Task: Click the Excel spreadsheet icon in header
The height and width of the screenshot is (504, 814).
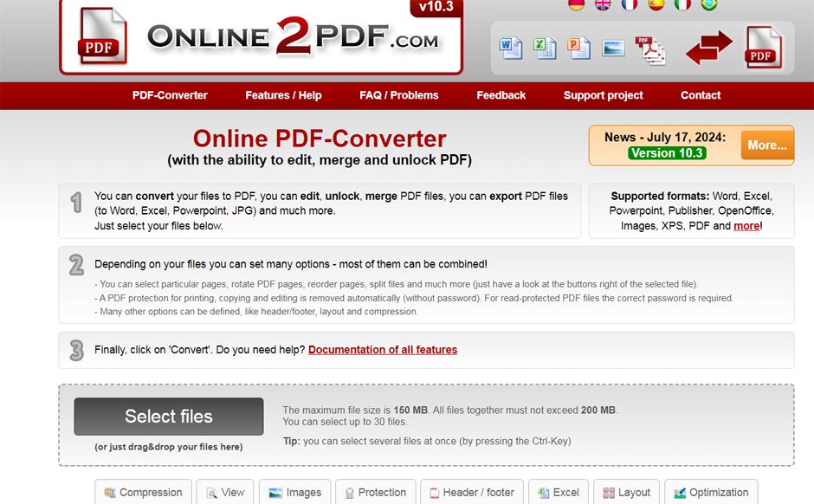Action: pos(545,48)
